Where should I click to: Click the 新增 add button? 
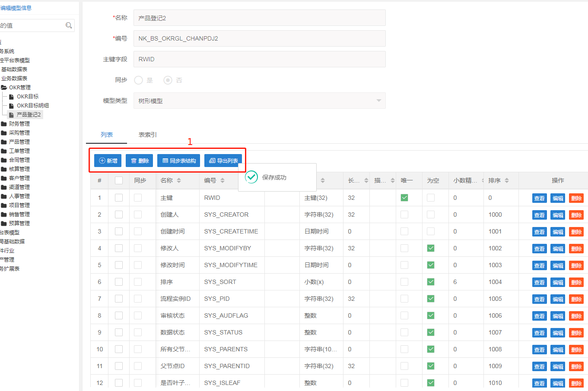(108, 161)
